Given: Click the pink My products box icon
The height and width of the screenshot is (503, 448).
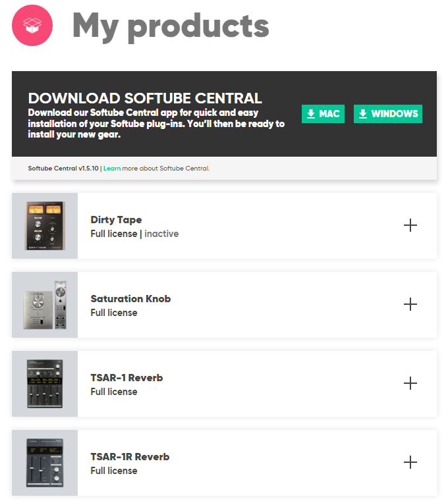Looking at the screenshot, I should (32, 25).
